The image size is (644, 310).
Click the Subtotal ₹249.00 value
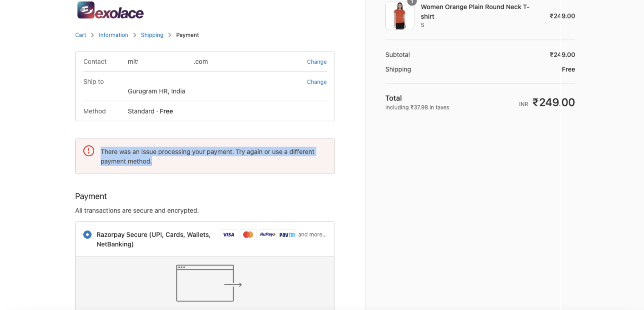pos(562,55)
